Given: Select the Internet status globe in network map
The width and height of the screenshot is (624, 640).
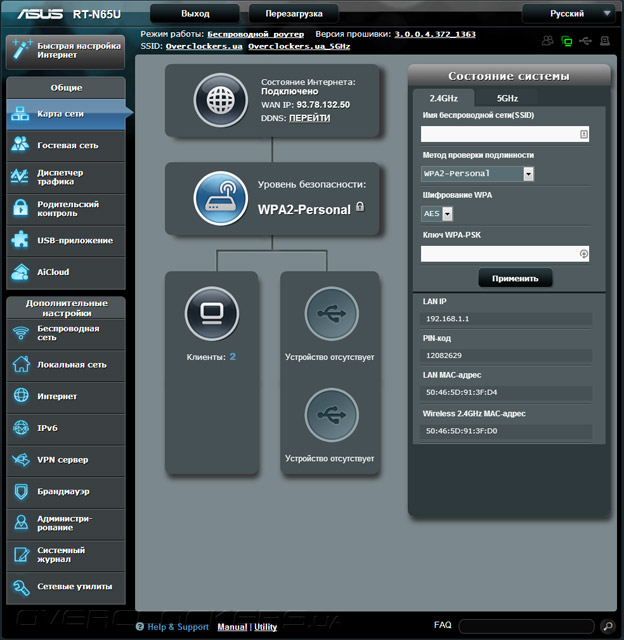Looking at the screenshot, I should tap(220, 100).
